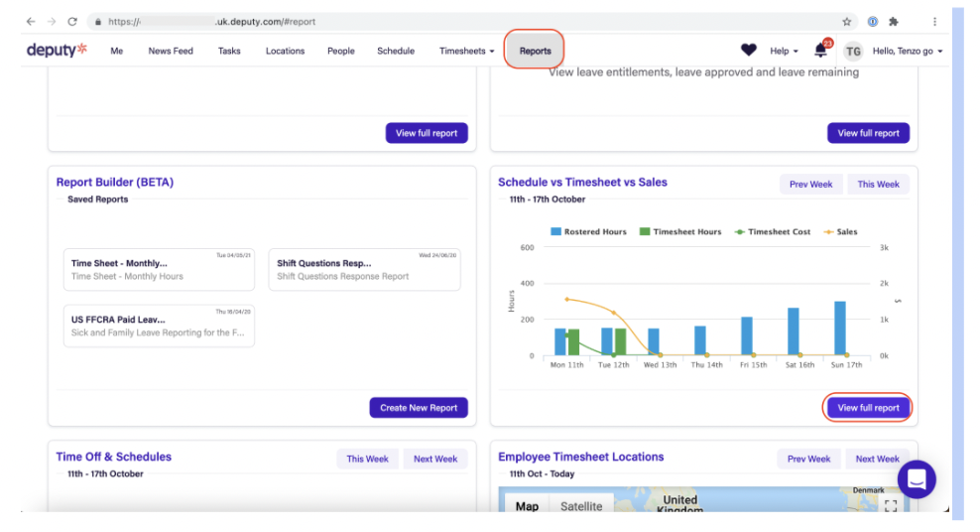View full report for leave entitlements card
Viewport: 980px width, 532px height.
[868, 133]
